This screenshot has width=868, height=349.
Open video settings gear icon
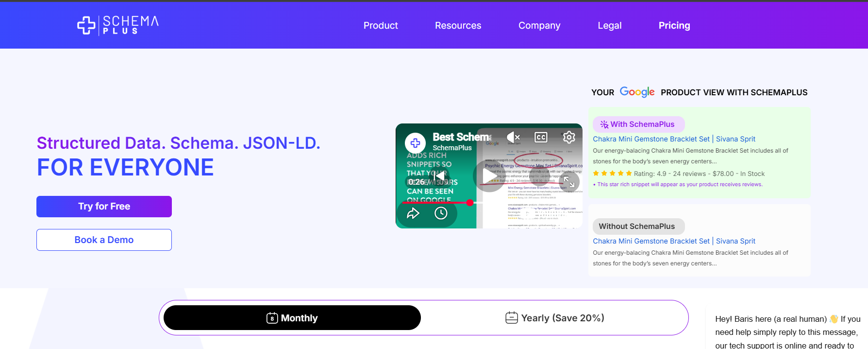(x=569, y=137)
